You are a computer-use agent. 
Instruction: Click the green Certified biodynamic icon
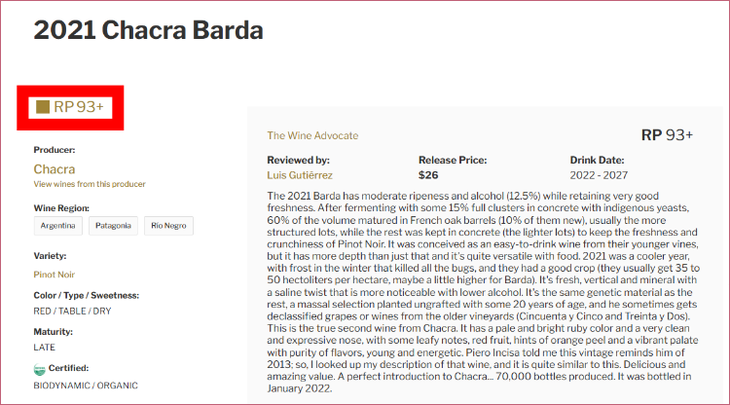tap(40, 370)
